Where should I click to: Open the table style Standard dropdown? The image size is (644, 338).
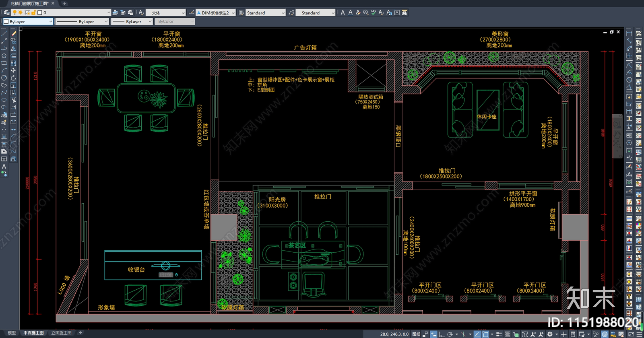coord(283,12)
